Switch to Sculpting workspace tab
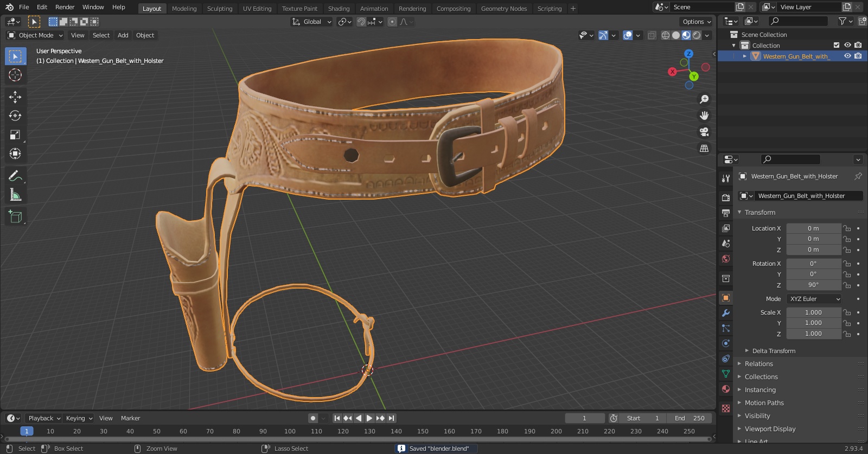Image resolution: width=868 pixels, height=454 pixels. 220,9
